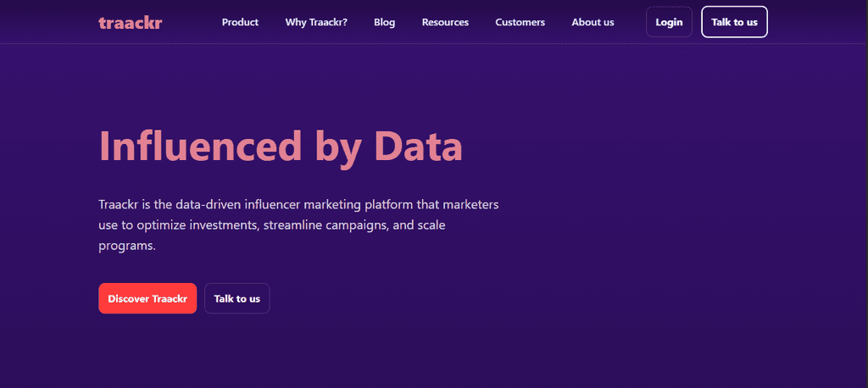Go to the Blog page
This screenshot has height=388, width=868.
click(384, 22)
